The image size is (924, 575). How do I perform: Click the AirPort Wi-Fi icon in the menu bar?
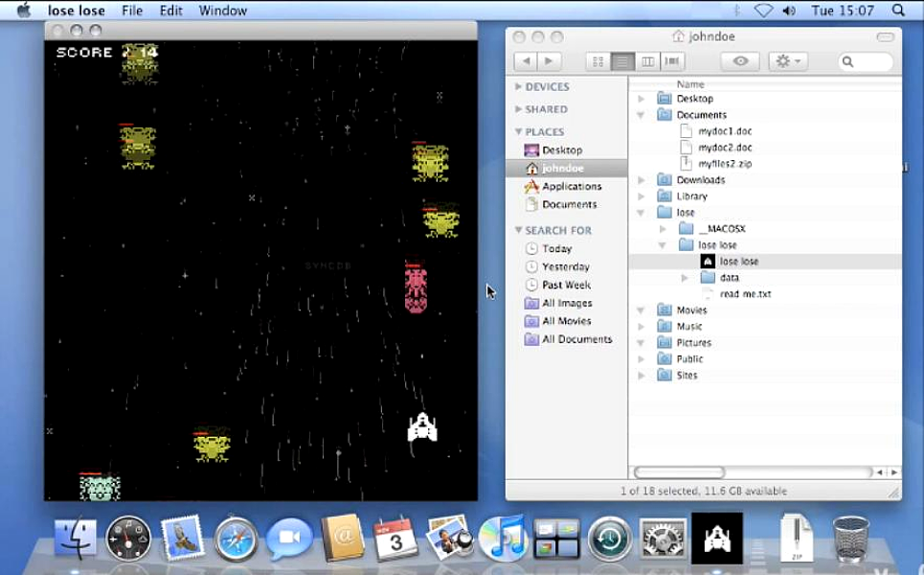click(764, 11)
